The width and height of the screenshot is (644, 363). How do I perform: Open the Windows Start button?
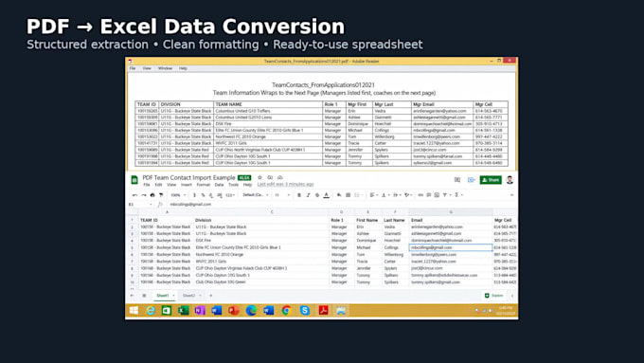(134, 310)
